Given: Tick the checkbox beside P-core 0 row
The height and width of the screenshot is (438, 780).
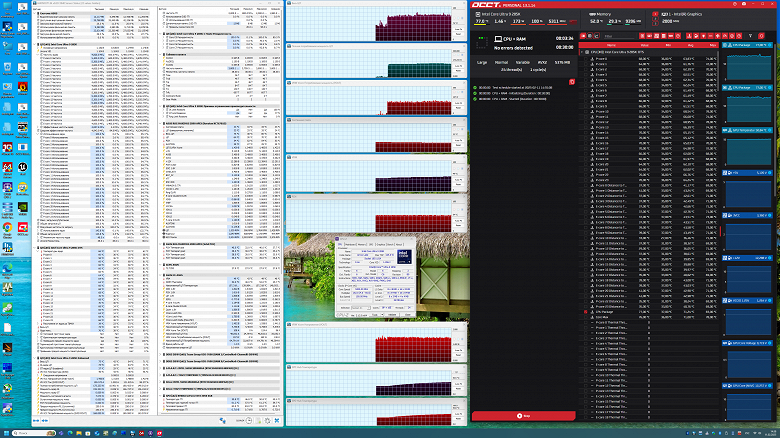Looking at the screenshot, I should click(x=586, y=60).
